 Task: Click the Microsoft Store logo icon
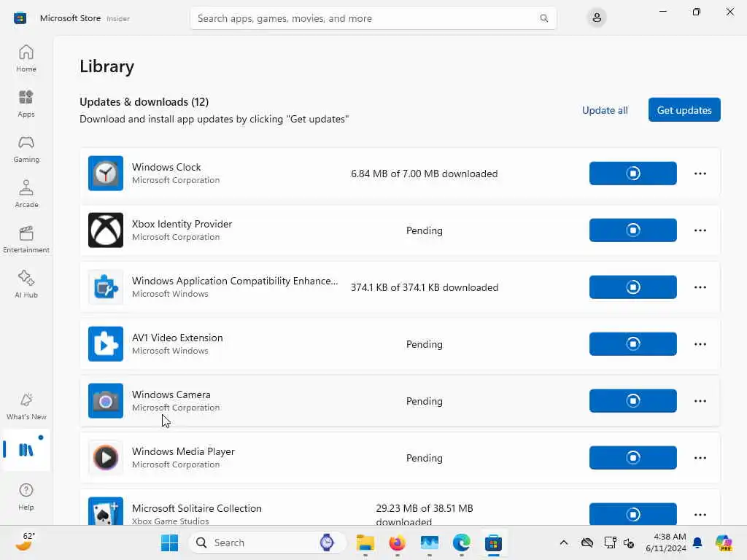(20, 18)
